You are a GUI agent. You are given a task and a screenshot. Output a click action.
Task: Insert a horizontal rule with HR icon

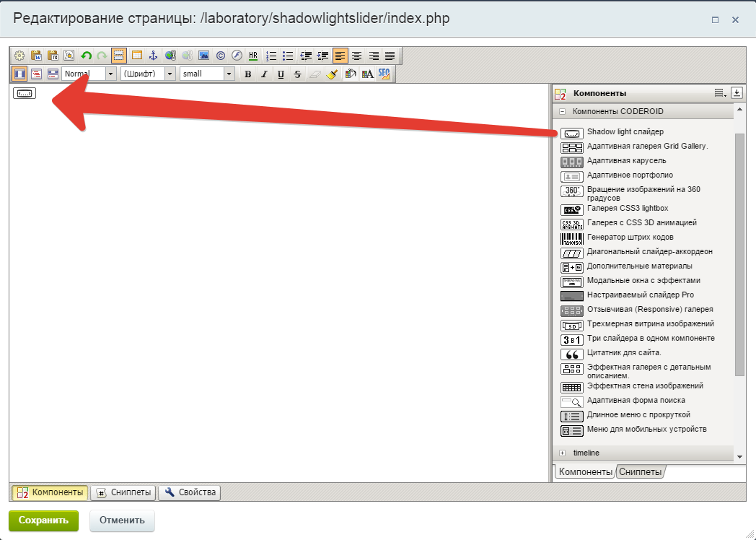click(252, 56)
